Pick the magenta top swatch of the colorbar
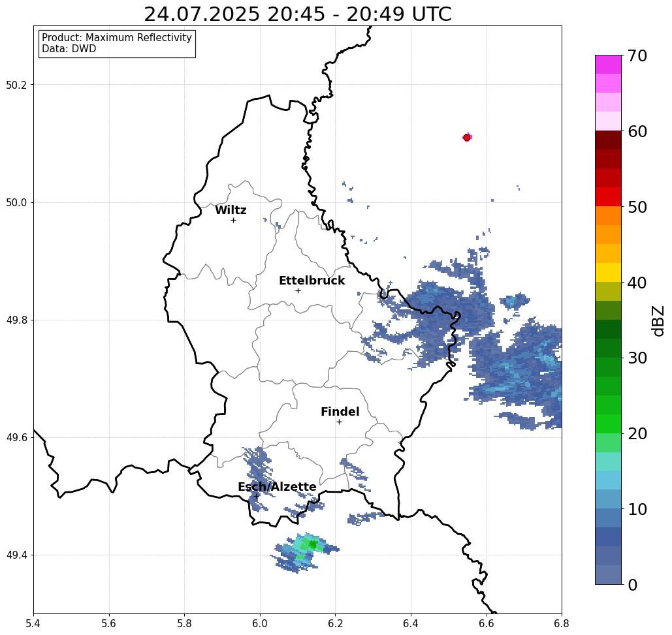Screen dimensions: 672x635 608,65
